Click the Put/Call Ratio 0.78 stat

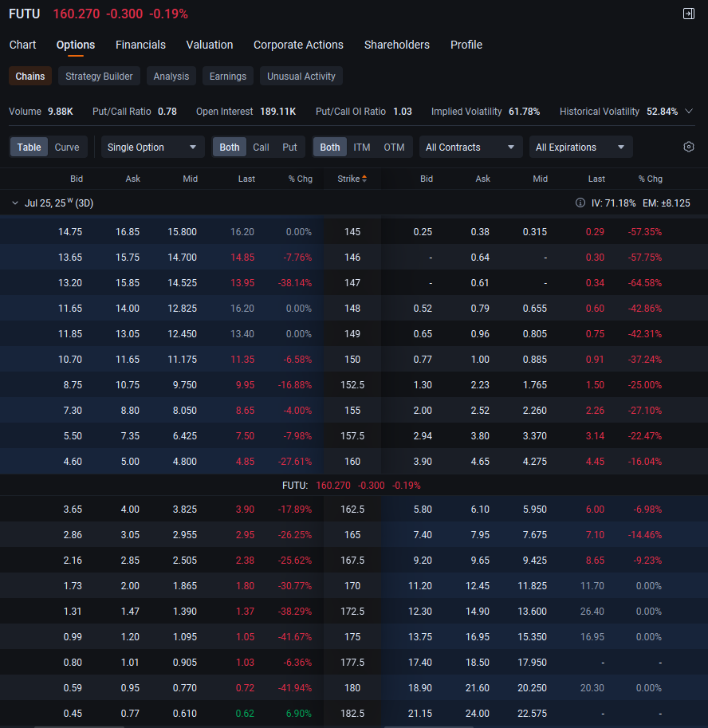[x=135, y=112]
